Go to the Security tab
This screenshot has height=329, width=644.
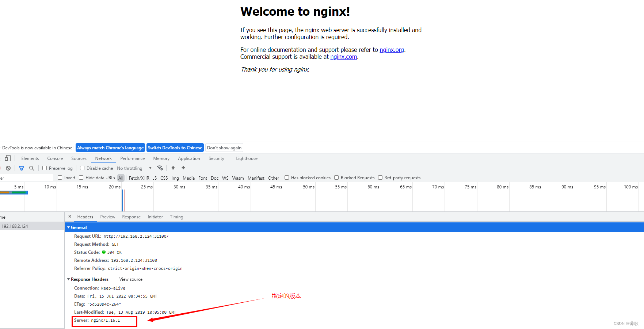coord(216,158)
